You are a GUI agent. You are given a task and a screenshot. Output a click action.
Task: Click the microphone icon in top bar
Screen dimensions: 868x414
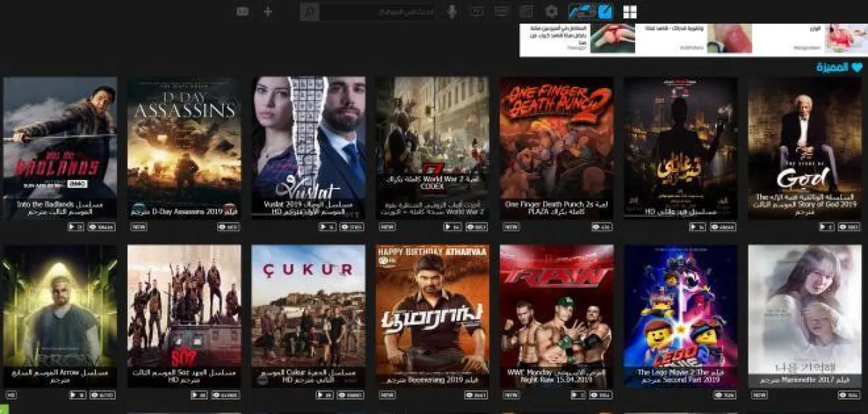click(x=452, y=12)
